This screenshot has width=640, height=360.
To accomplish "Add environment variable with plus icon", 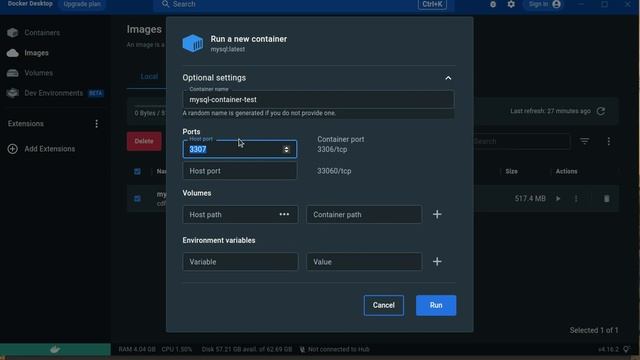I will coord(437,262).
